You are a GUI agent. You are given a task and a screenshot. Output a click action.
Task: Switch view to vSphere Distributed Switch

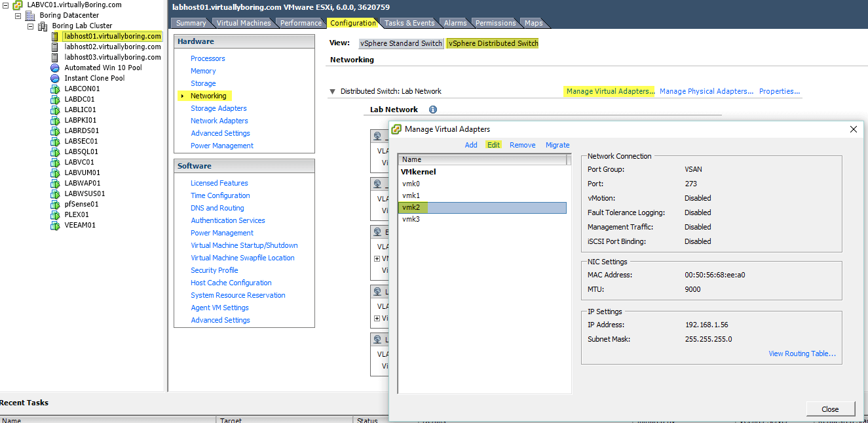pos(493,43)
